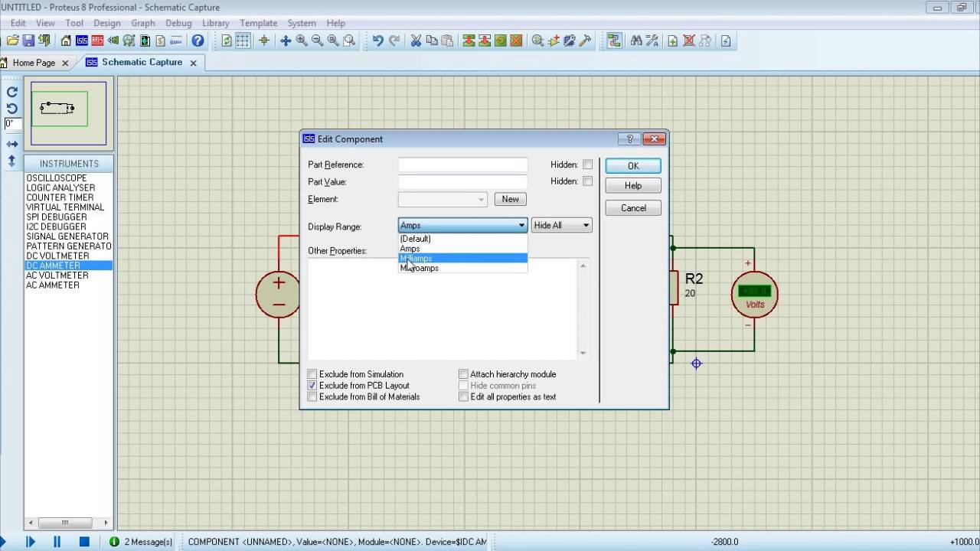This screenshot has width=980, height=551.
Task: Click the New element button
Action: coord(510,199)
